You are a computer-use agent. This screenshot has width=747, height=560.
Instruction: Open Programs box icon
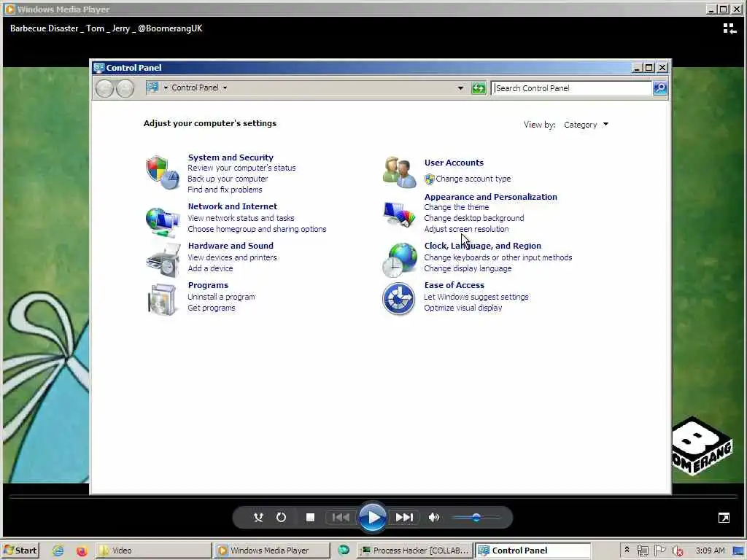[162, 300]
